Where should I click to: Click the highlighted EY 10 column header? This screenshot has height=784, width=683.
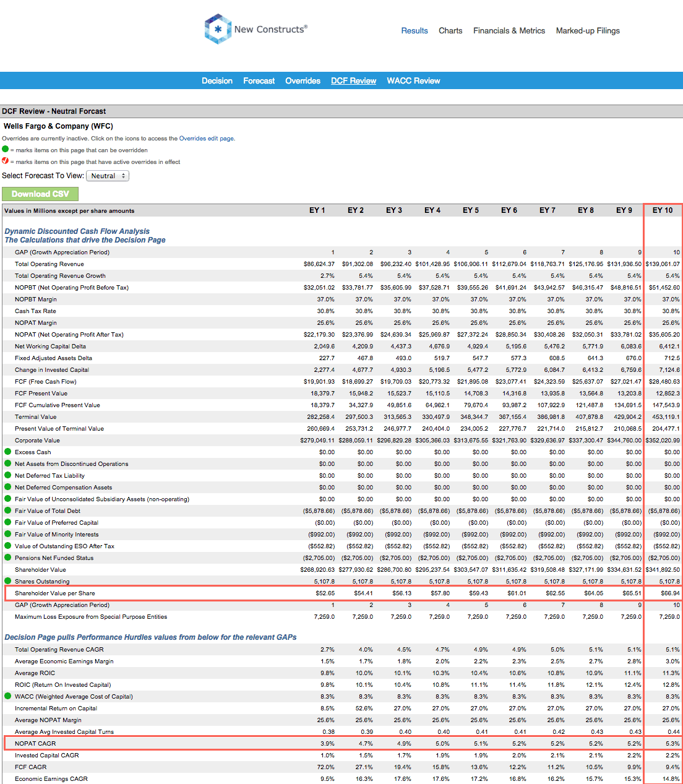pyautogui.click(x=663, y=210)
